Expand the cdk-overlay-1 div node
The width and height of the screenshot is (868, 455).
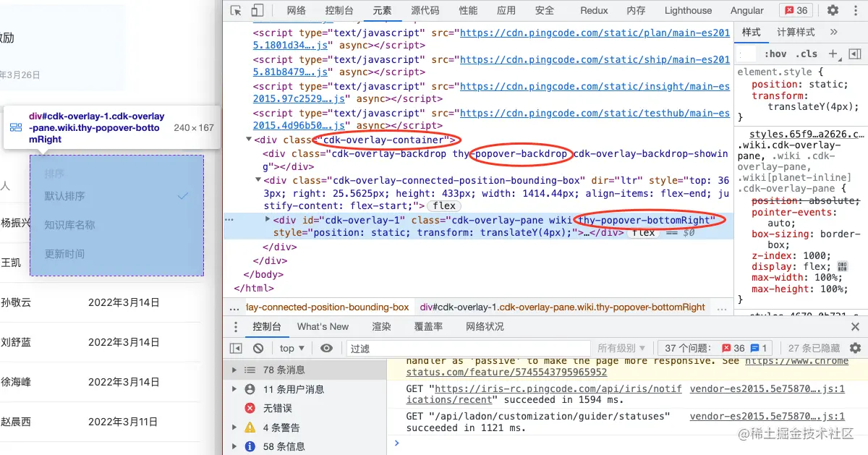click(x=268, y=219)
